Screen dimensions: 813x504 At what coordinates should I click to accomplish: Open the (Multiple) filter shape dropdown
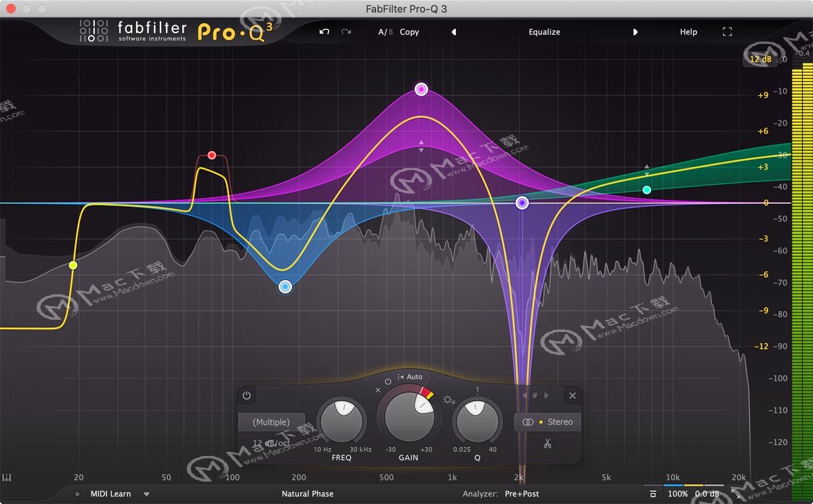271,422
